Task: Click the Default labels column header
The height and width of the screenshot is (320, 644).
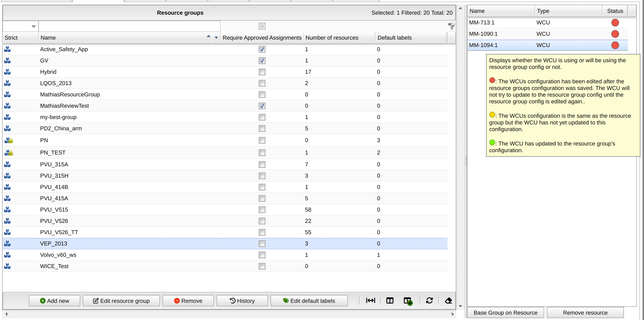Action: pyautogui.click(x=395, y=38)
